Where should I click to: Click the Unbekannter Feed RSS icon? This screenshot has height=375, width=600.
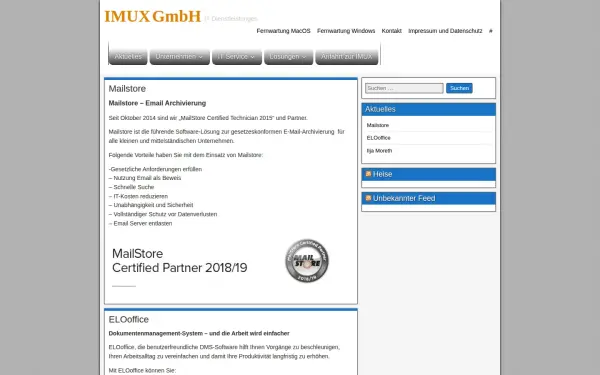[368, 198]
